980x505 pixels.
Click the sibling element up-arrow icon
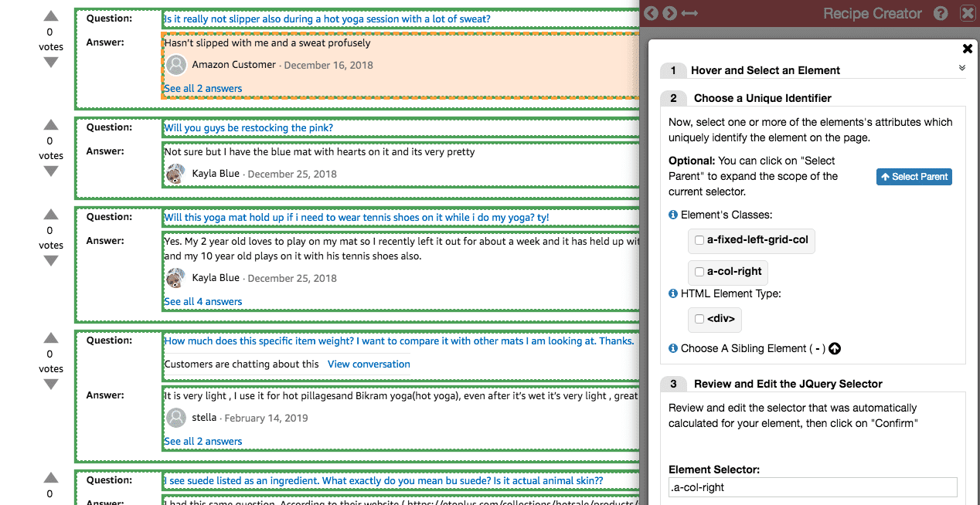[835, 349]
